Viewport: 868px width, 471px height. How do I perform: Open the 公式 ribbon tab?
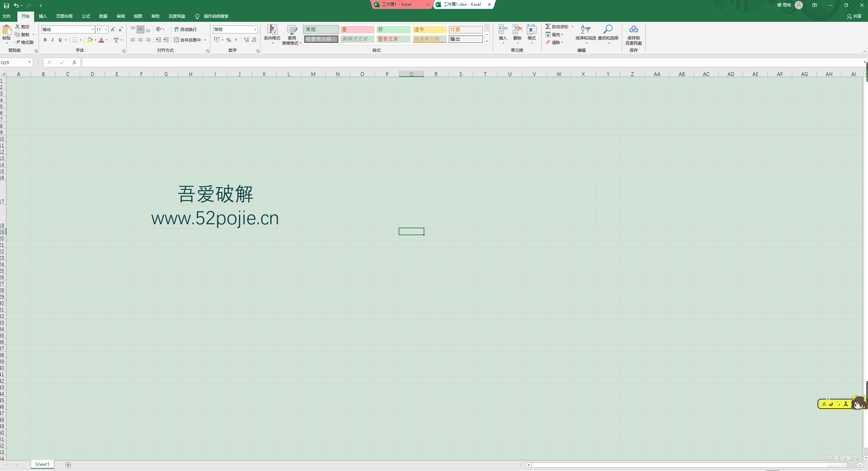click(86, 16)
